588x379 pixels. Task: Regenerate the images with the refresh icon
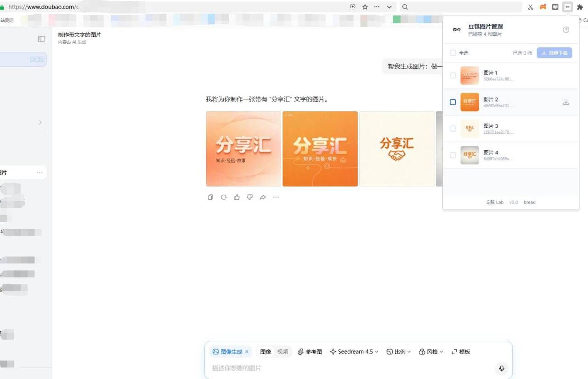click(224, 197)
